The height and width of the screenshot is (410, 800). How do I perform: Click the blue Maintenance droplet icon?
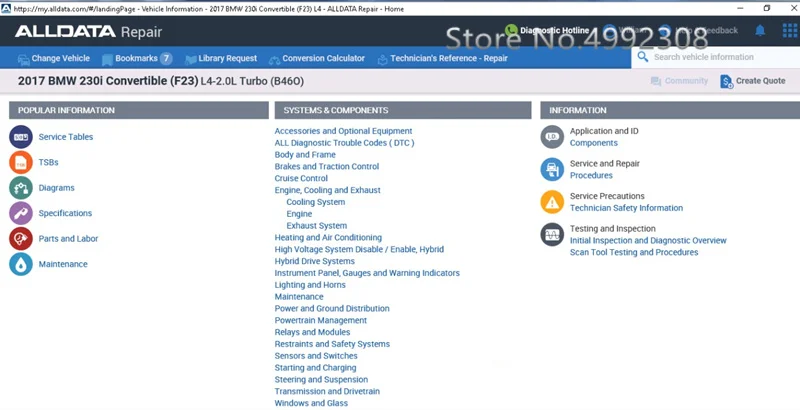pyautogui.click(x=21, y=264)
